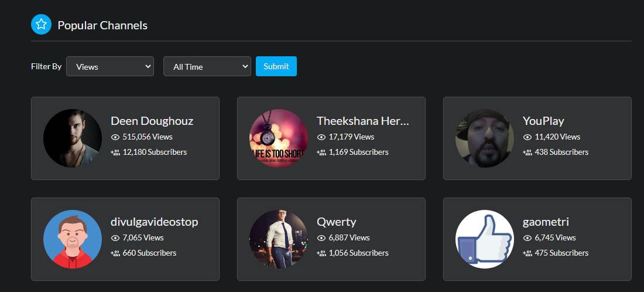The height and width of the screenshot is (292, 644).
Task: Visit the YouPlay channel title
Action: (x=543, y=121)
